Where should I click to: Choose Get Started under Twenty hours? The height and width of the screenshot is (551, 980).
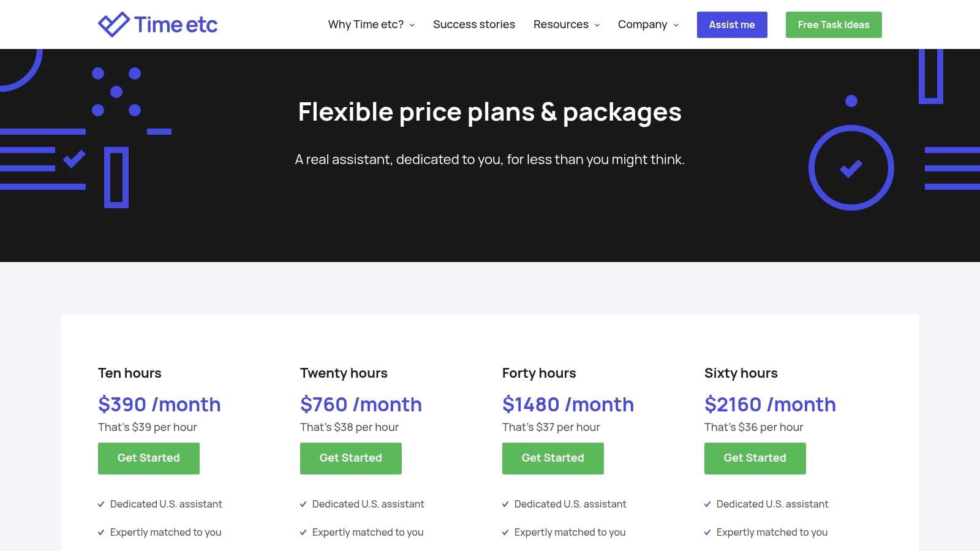click(x=350, y=458)
